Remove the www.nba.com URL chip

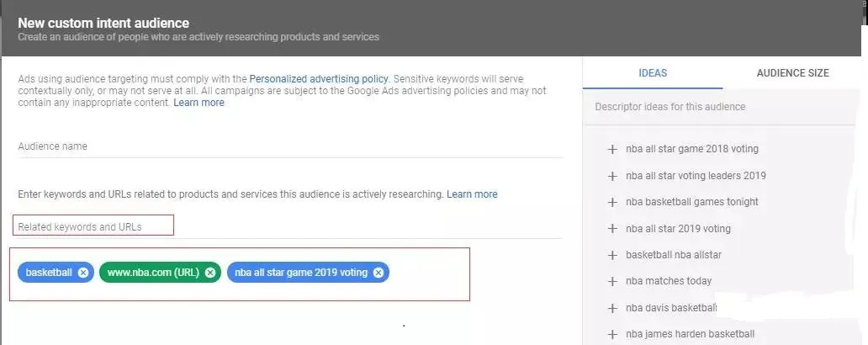coord(209,273)
